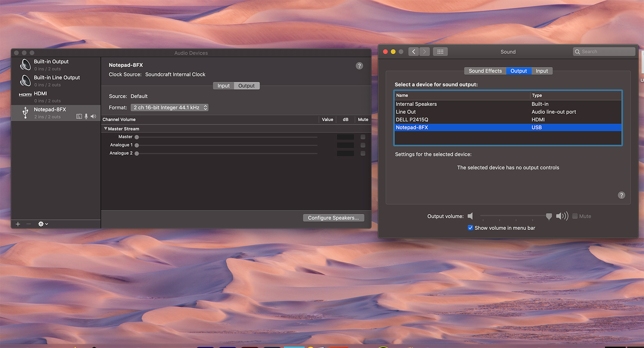Screen dimensions: 644x348
Task: Open the Format dropdown for sample rate
Action: point(170,108)
